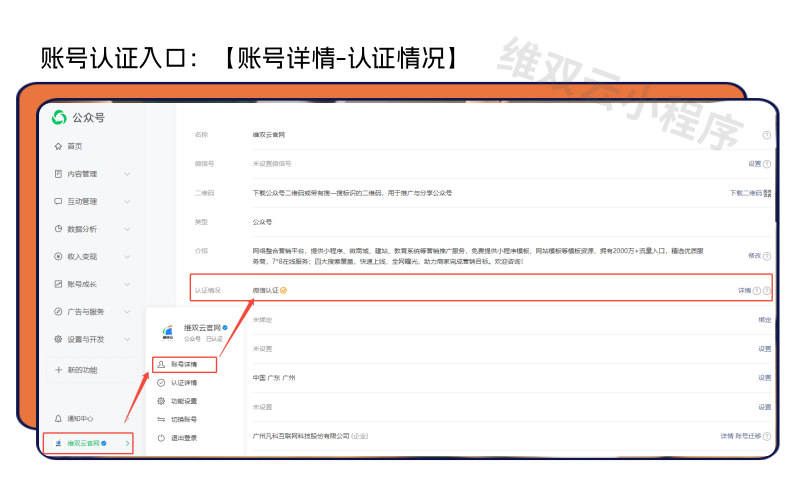The width and height of the screenshot is (790, 493).
Task: Click the orange badge next to 微信认证
Action: [x=284, y=291]
